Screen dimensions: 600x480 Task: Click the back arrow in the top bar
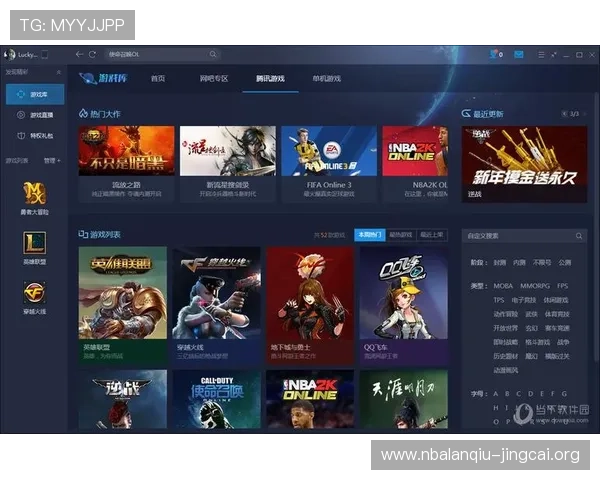click(x=79, y=54)
